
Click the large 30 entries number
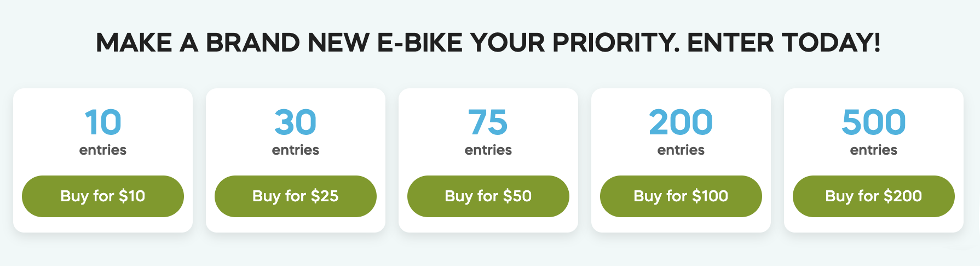(x=296, y=122)
